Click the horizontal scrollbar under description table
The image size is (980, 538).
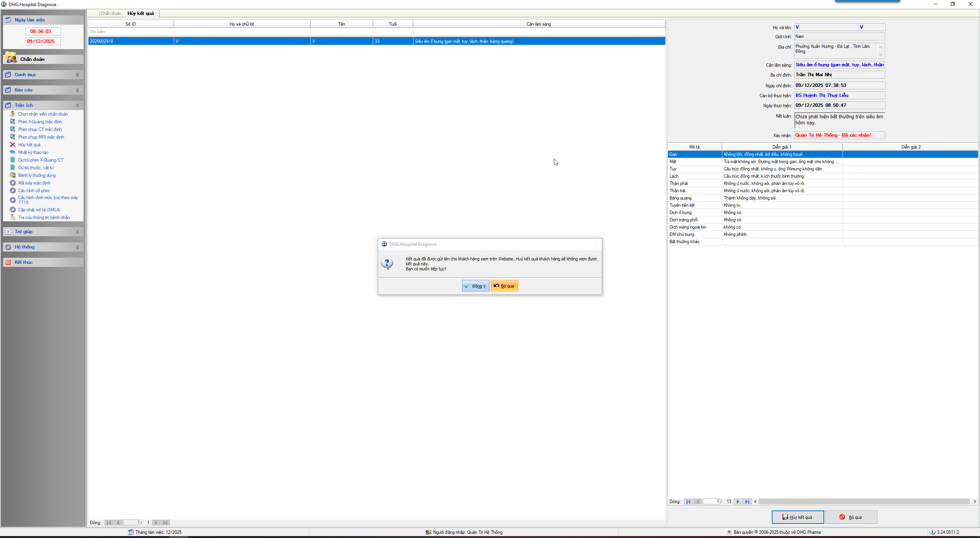coord(864,502)
